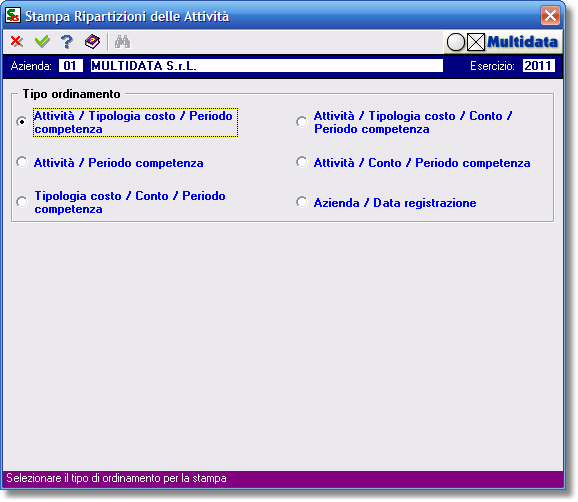The image size is (578, 502).
Task: Choose Attività / Tipologia costo / Conto / Periodo option
Action: click(x=302, y=122)
